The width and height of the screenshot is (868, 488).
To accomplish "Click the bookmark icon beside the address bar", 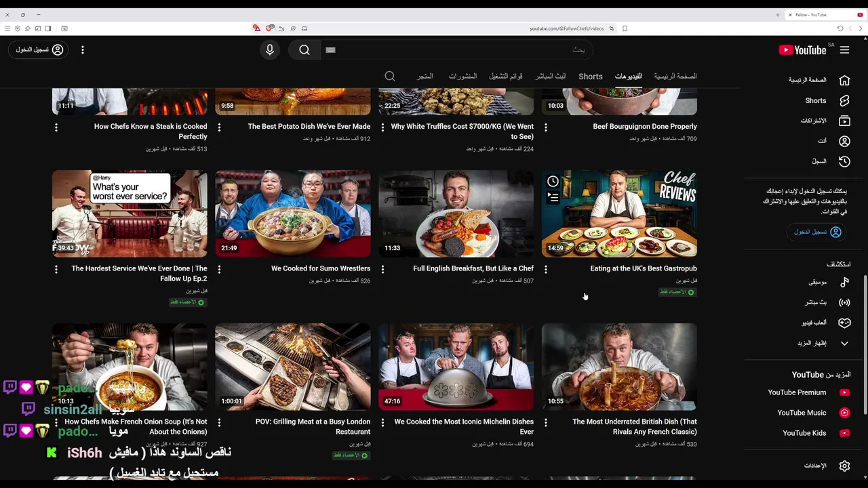I will click(x=625, y=28).
